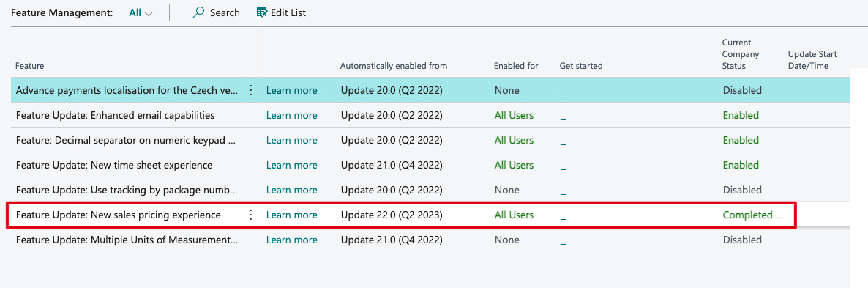Image resolution: width=868 pixels, height=288 pixels.
Task: Open Advance payments localisation for the Czech feature
Action: coord(127,90)
